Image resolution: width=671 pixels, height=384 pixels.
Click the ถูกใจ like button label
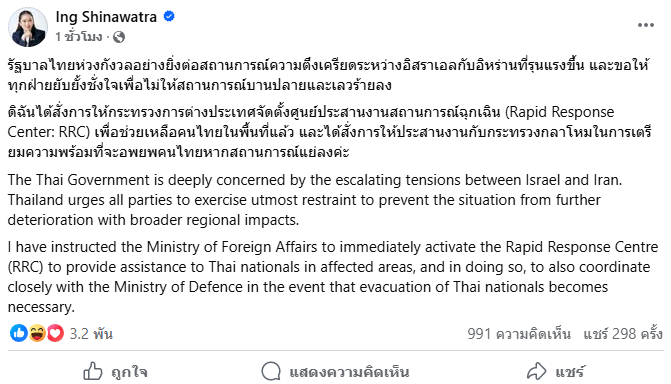click(129, 372)
